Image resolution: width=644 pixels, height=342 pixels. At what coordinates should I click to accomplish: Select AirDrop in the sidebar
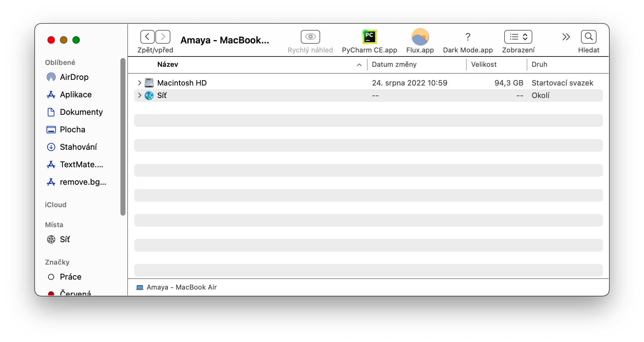74,77
